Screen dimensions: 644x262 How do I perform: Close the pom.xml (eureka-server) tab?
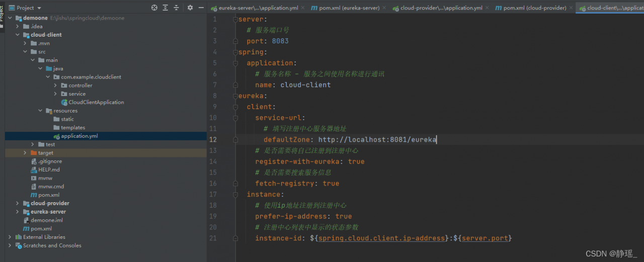[384, 8]
